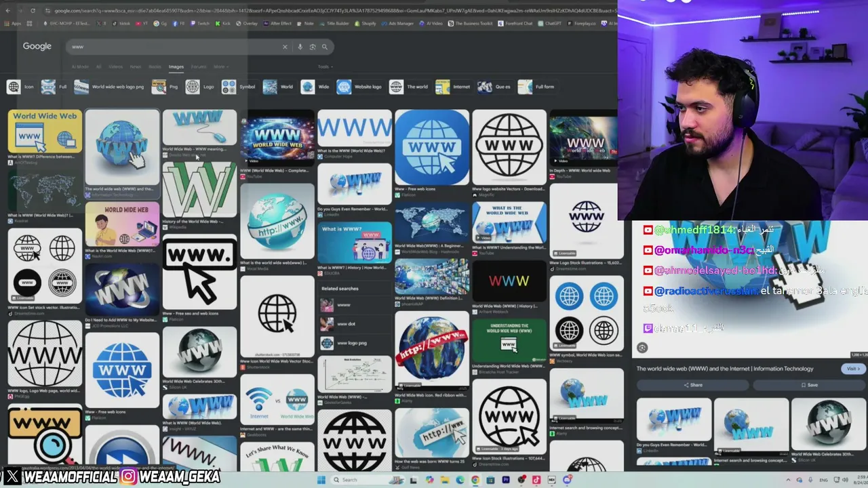The width and height of the screenshot is (868, 488).
Task: Open Premiere Pro from the taskbar
Action: [506, 480]
